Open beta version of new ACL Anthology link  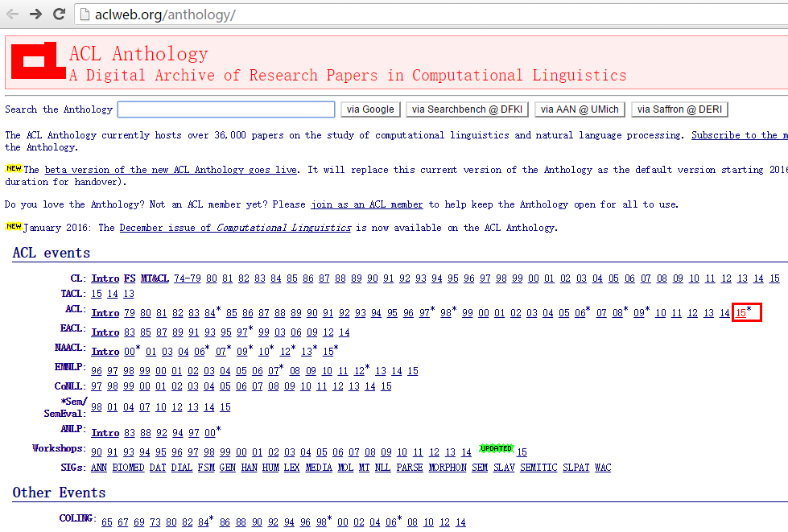(x=171, y=170)
